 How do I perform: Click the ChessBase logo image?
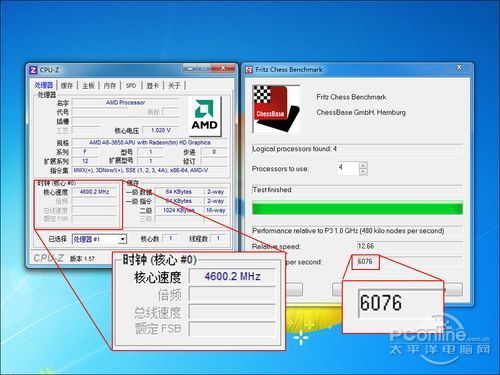click(276, 109)
